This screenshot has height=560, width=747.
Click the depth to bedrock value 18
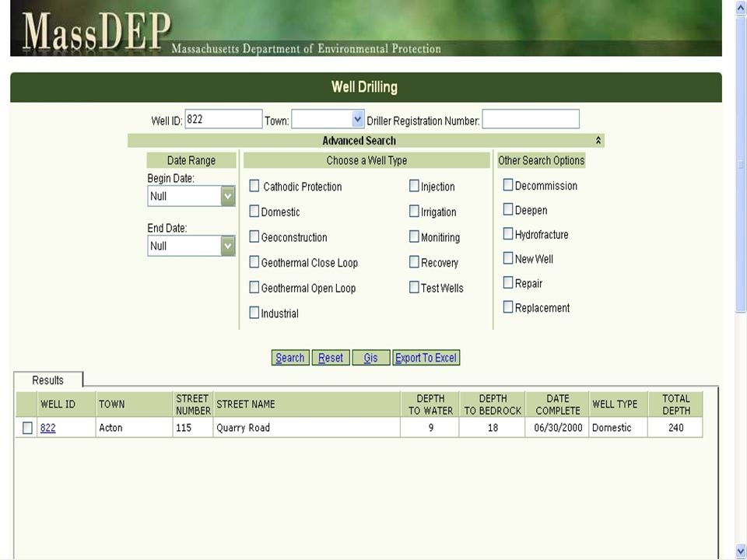(493, 428)
